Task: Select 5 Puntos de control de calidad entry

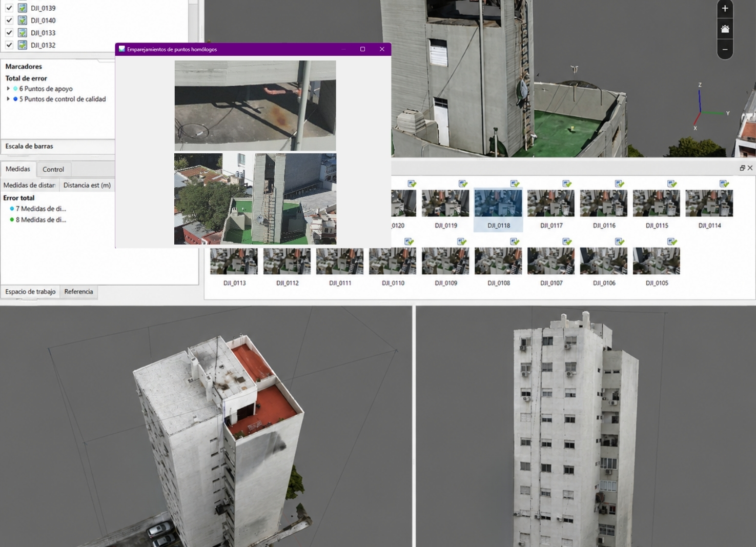Action: tap(63, 99)
